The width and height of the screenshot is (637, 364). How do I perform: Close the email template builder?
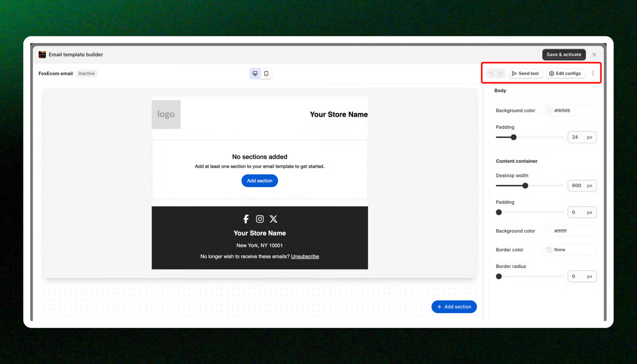tap(594, 54)
